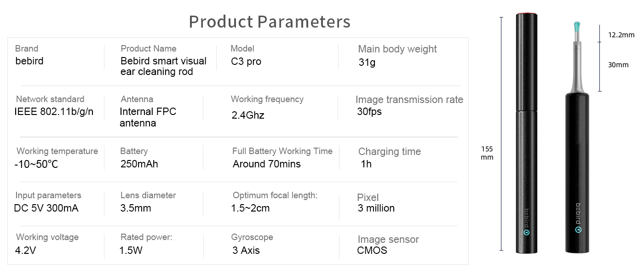Click the C3 pro model value
Image resolution: width=644 pixels, height=275 pixels.
pos(246,62)
